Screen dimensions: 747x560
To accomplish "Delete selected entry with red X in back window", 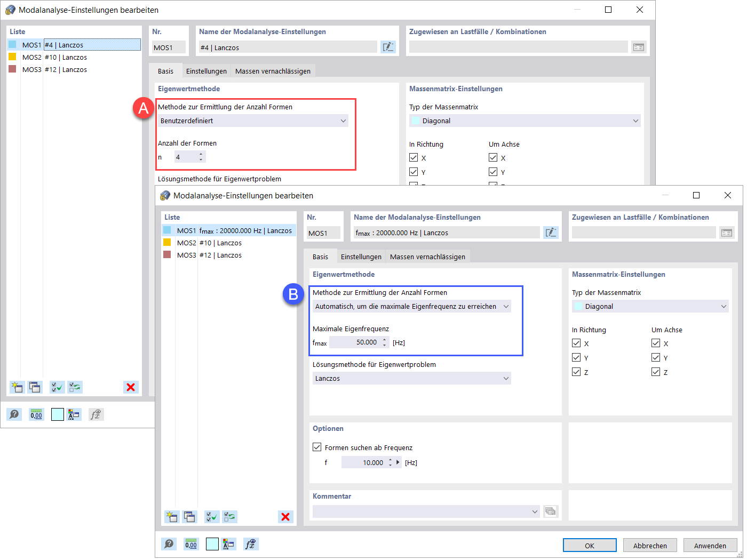I will coord(131,387).
